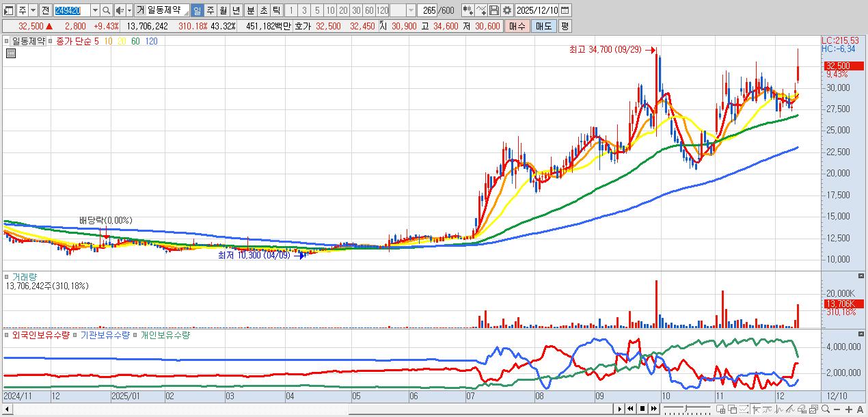Click the indicator add icon left of gear
The height and width of the screenshot is (417, 868).
coord(481,10)
